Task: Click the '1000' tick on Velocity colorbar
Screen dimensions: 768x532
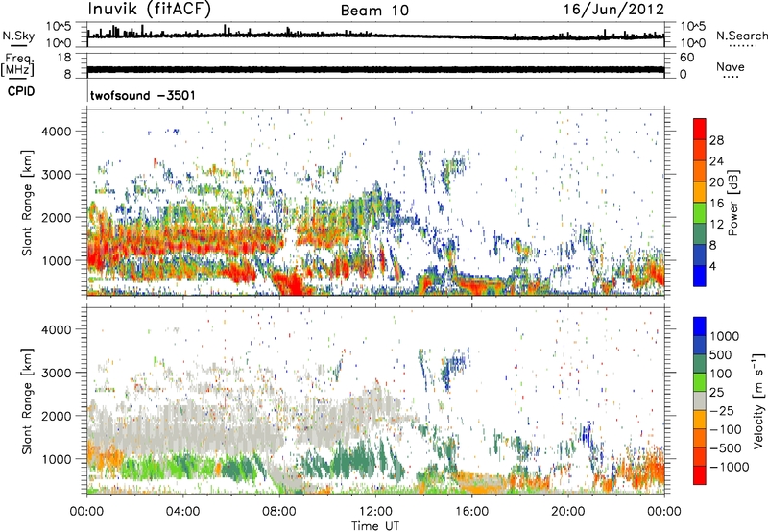Action: coord(725,336)
